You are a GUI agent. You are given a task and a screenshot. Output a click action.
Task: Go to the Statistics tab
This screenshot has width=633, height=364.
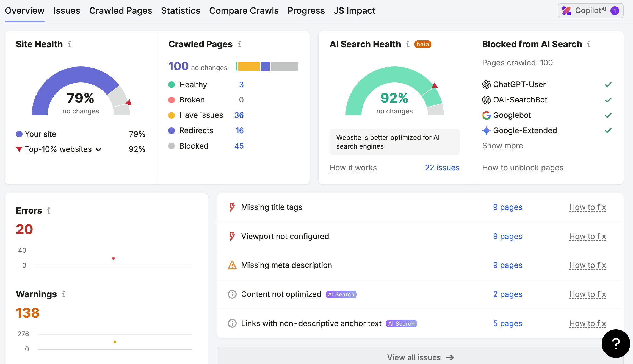coord(181,11)
